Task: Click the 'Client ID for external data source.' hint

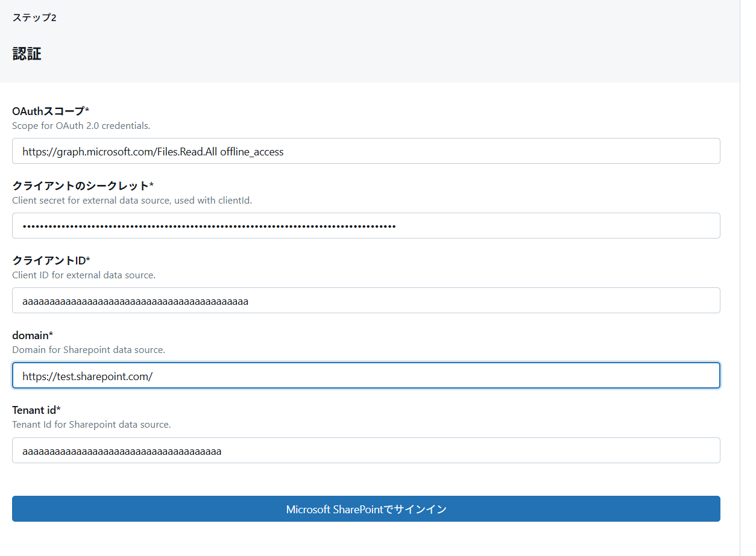Action: pos(84,275)
